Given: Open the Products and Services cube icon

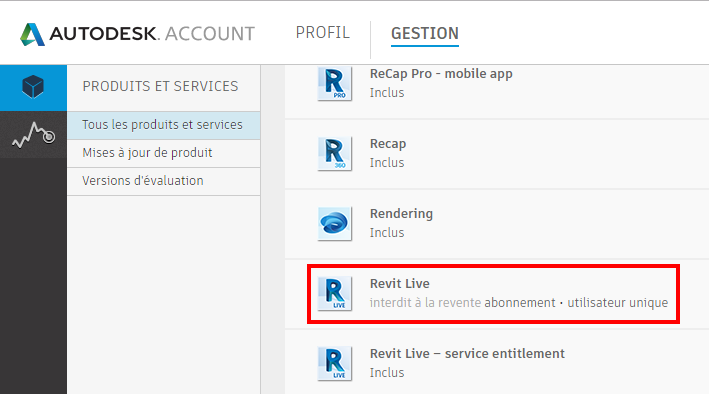Looking at the screenshot, I should (x=33, y=87).
